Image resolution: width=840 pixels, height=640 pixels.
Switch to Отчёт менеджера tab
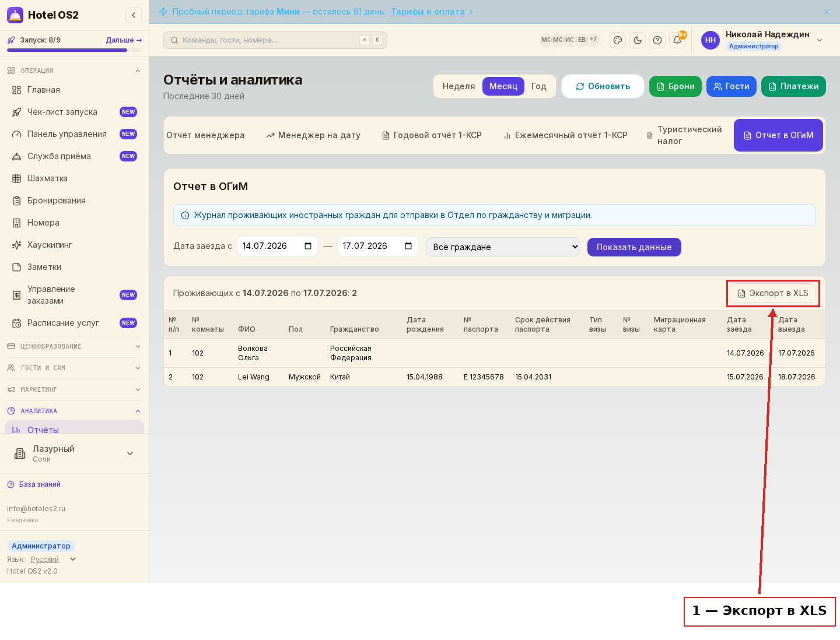pyautogui.click(x=206, y=135)
